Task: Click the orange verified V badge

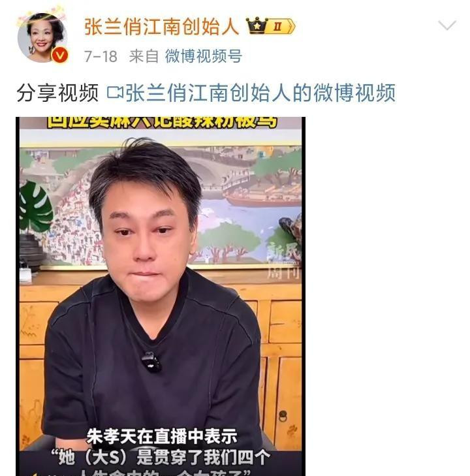Action: click(60, 56)
